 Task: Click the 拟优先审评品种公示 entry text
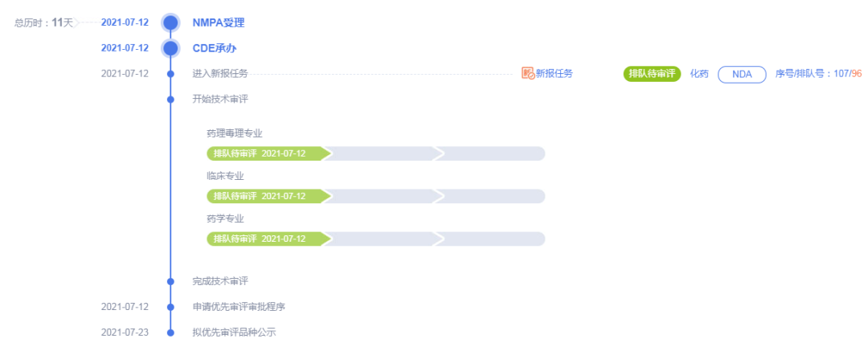point(234,333)
